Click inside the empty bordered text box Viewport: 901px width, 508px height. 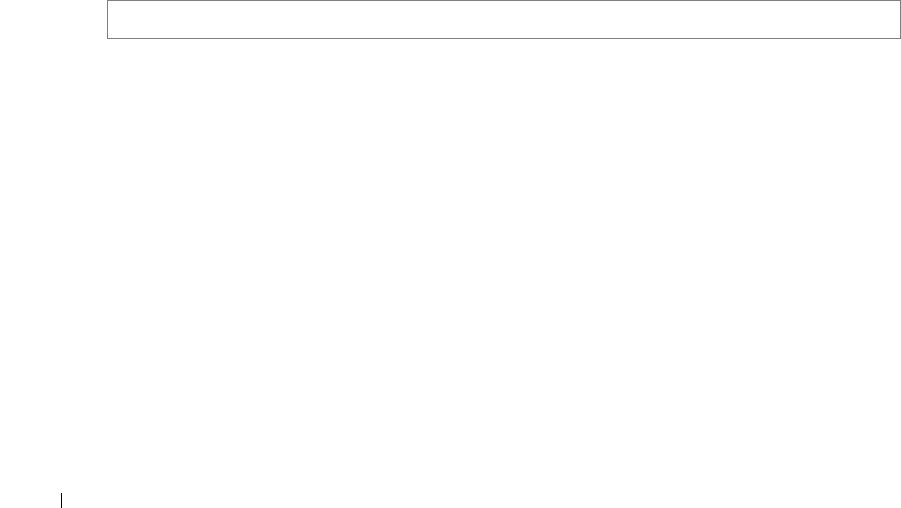[503, 20]
